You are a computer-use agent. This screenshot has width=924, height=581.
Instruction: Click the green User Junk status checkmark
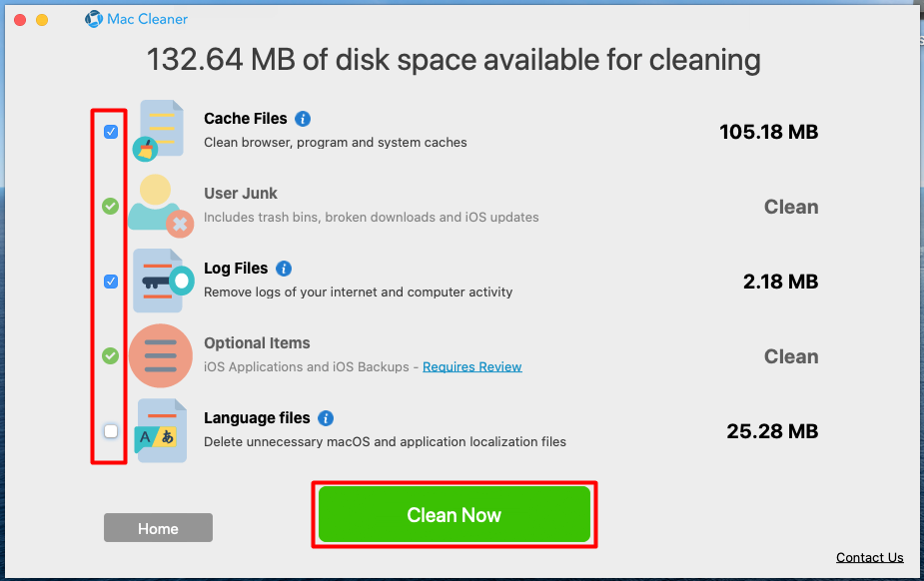click(110, 206)
